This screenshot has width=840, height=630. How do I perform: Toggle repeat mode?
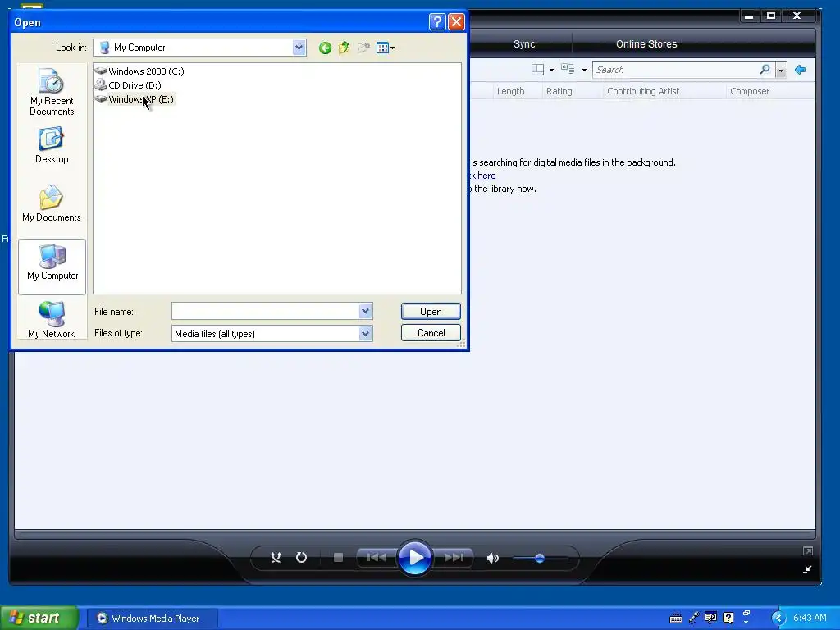pyautogui.click(x=302, y=558)
